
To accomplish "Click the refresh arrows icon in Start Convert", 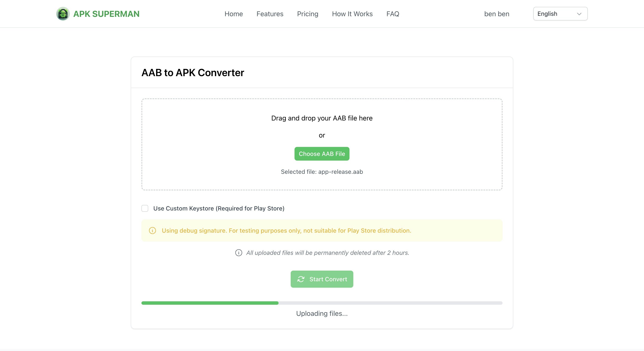I will tap(301, 279).
